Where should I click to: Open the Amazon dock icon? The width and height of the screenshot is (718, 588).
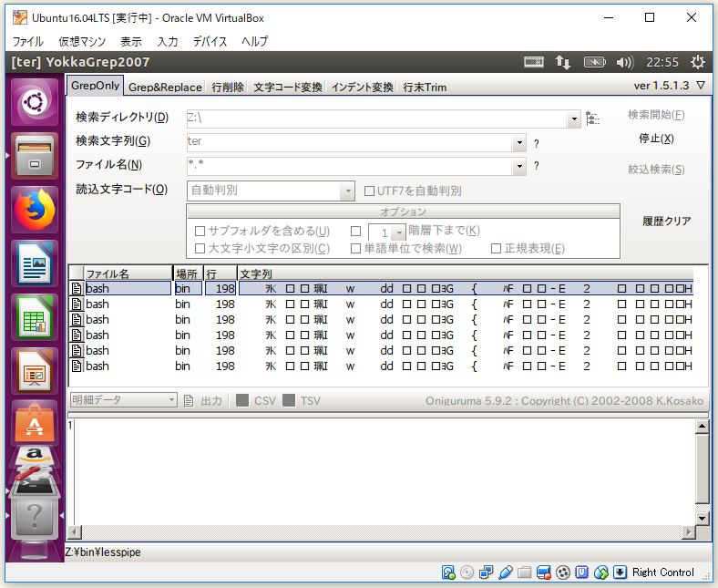pos(35,456)
